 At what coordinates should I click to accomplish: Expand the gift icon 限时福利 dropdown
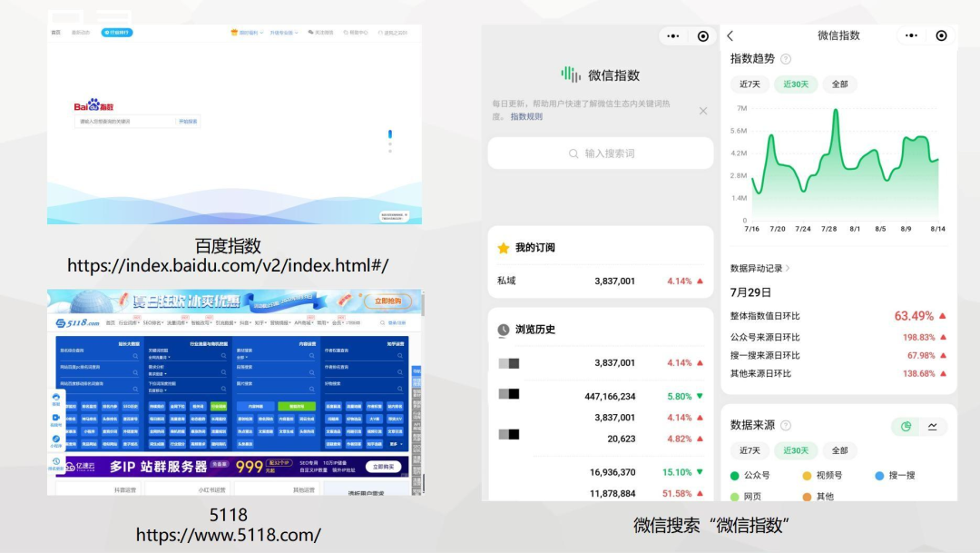click(247, 33)
